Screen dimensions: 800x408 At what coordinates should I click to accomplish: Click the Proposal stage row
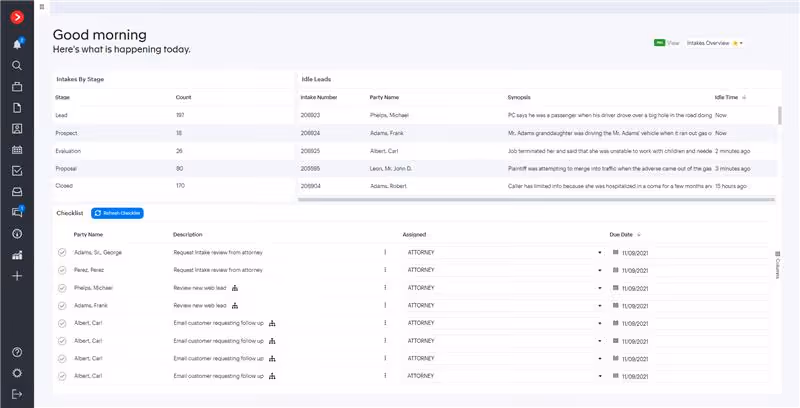coord(173,168)
